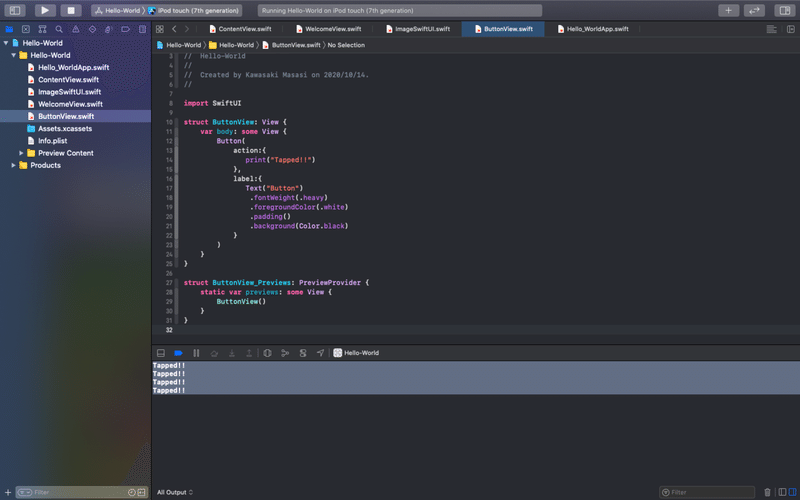The width and height of the screenshot is (800, 500).
Task: Clear the console with the trash icon
Action: tap(767, 492)
